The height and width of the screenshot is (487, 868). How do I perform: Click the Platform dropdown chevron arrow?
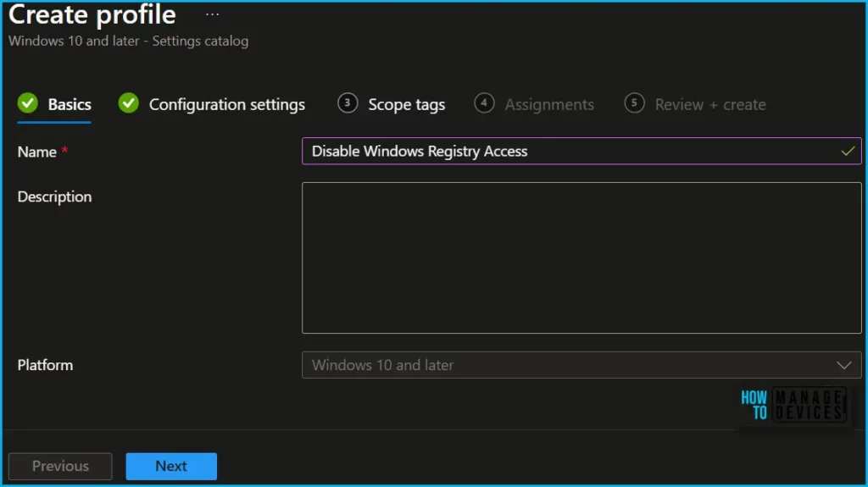pyautogui.click(x=843, y=365)
